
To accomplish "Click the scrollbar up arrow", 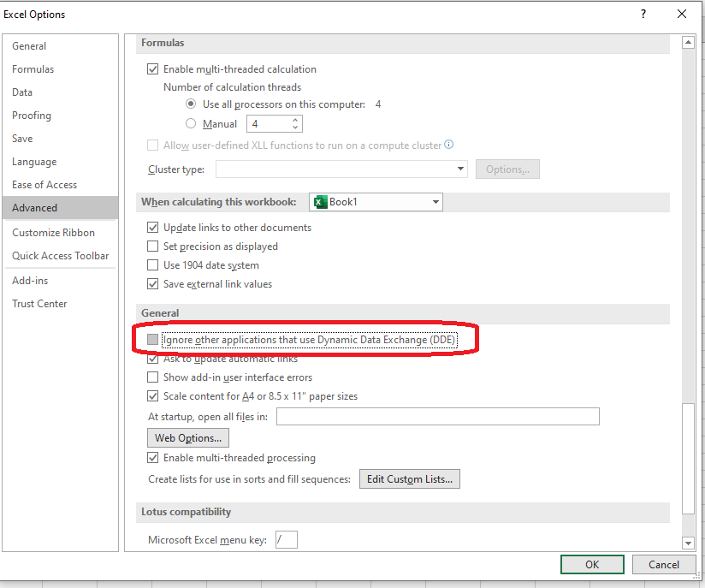I will (x=688, y=43).
